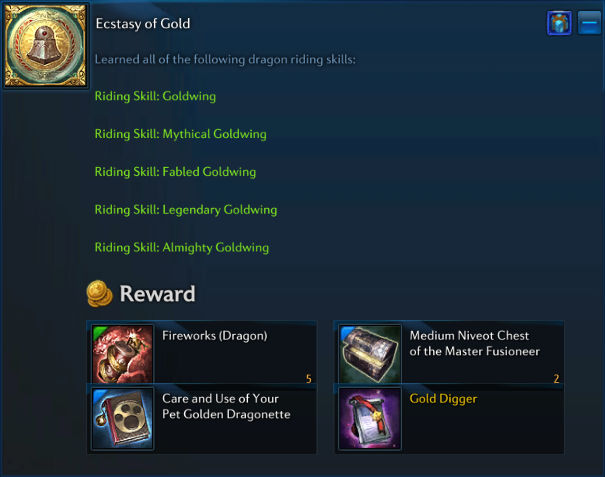Image resolution: width=605 pixels, height=477 pixels.
Task: Select Riding Skill: Mythical Goldwing entry
Action: (x=181, y=134)
